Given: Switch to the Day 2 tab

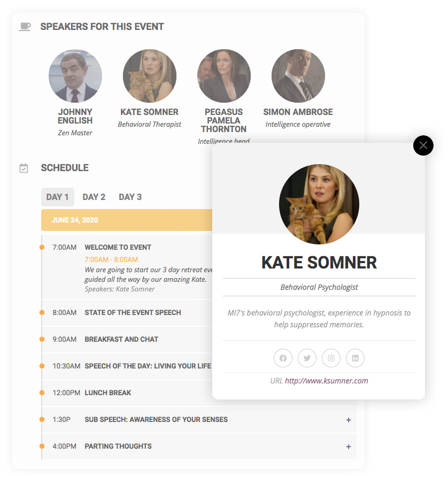Looking at the screenshot, I should (x=94, y=197).
